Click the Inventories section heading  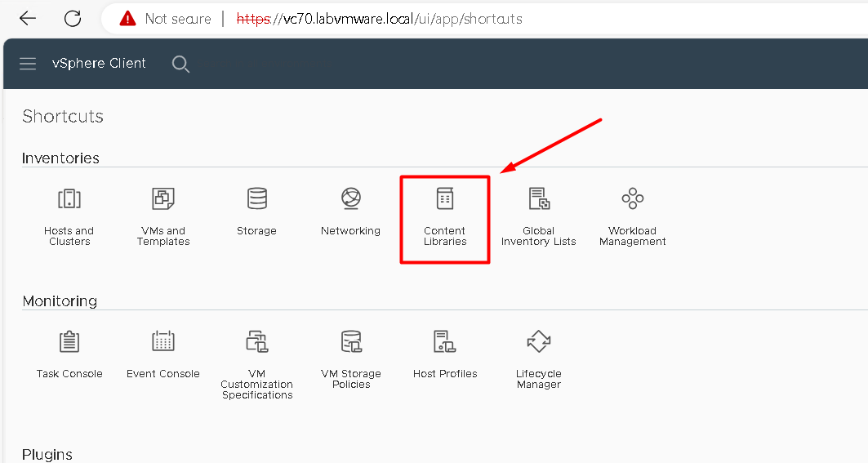60,158
